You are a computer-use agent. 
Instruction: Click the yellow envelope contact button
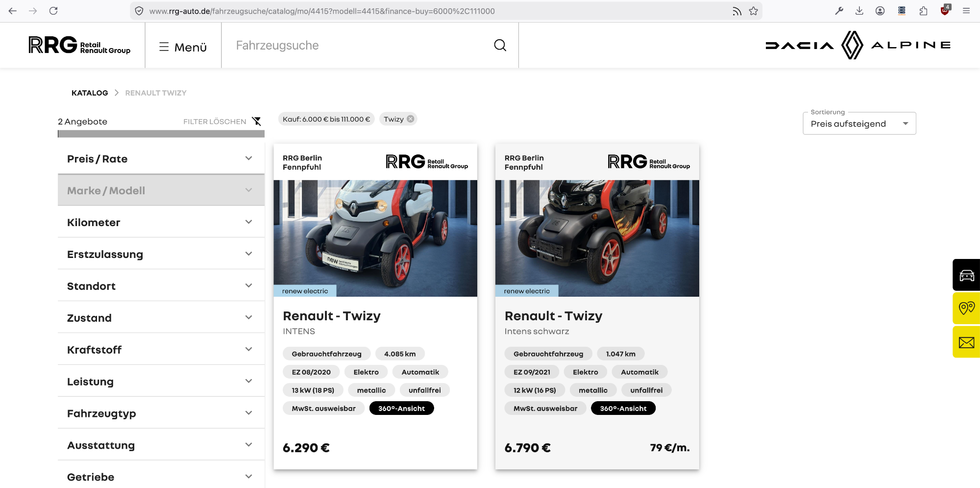click(x=966, y=342)
